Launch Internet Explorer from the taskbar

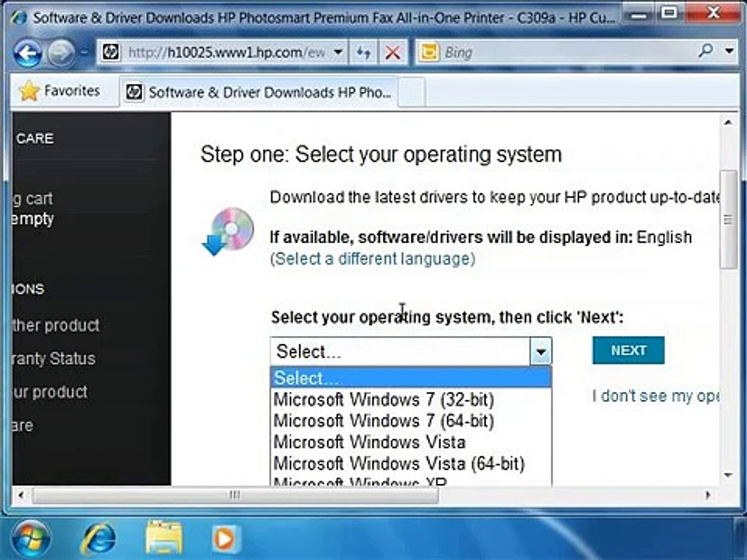pyautogui.click(x=98, y=539)
